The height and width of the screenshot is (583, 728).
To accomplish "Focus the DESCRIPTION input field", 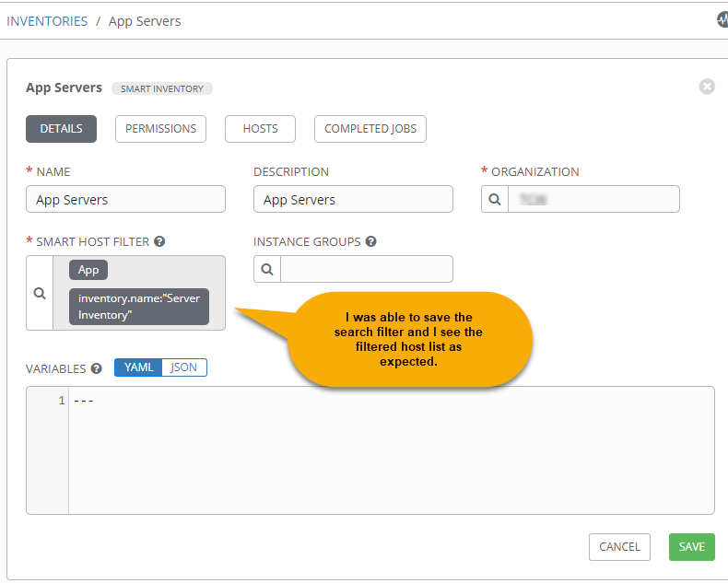I will 353,199.
